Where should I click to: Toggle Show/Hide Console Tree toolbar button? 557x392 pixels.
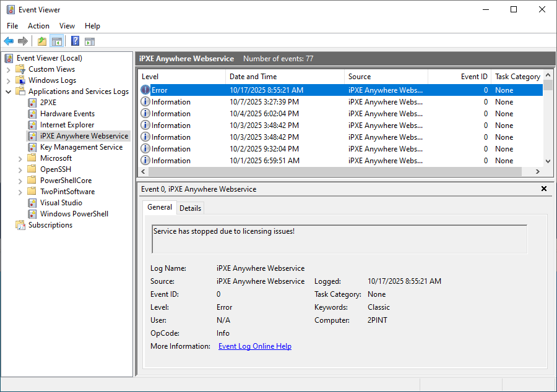click(57, 41)
